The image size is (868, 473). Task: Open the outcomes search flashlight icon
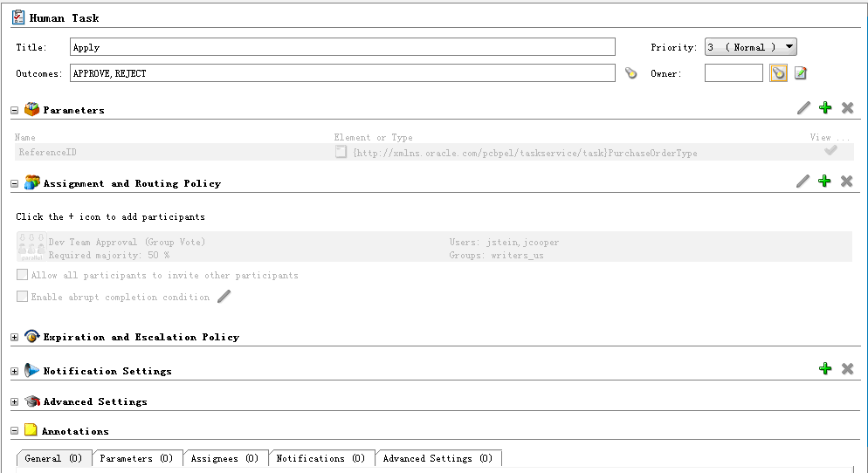click(x=630, y=73)
